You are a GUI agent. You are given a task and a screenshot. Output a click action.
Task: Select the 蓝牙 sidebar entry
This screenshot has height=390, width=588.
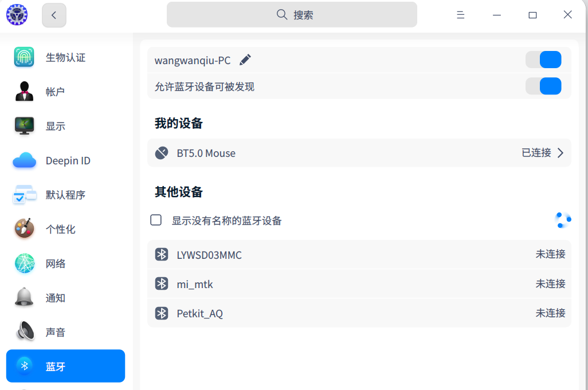66,366
